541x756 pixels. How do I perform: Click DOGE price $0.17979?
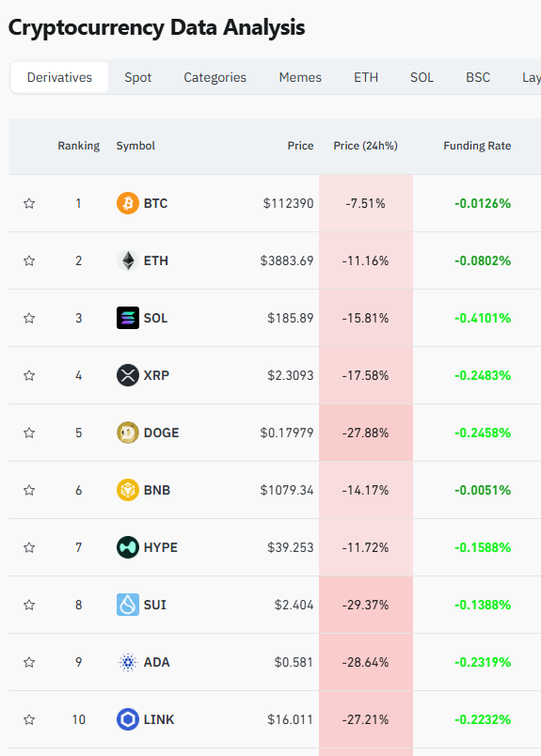point(287,433)
